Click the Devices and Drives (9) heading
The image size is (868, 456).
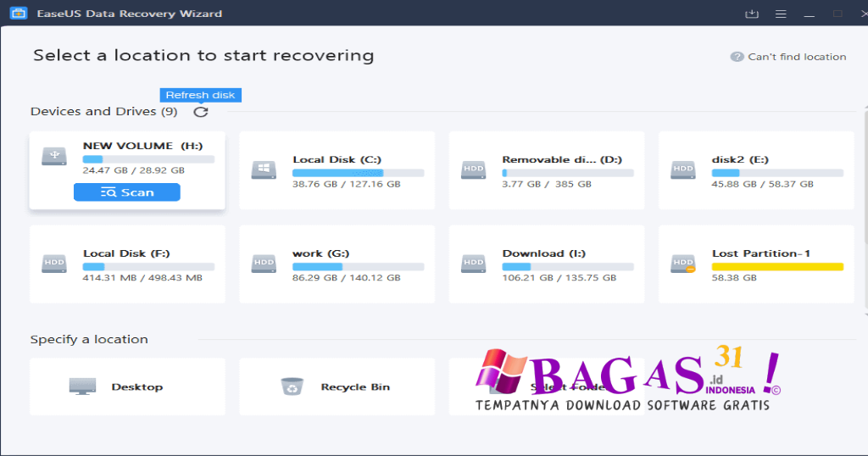pyautogui.click(x=103, y=111)
